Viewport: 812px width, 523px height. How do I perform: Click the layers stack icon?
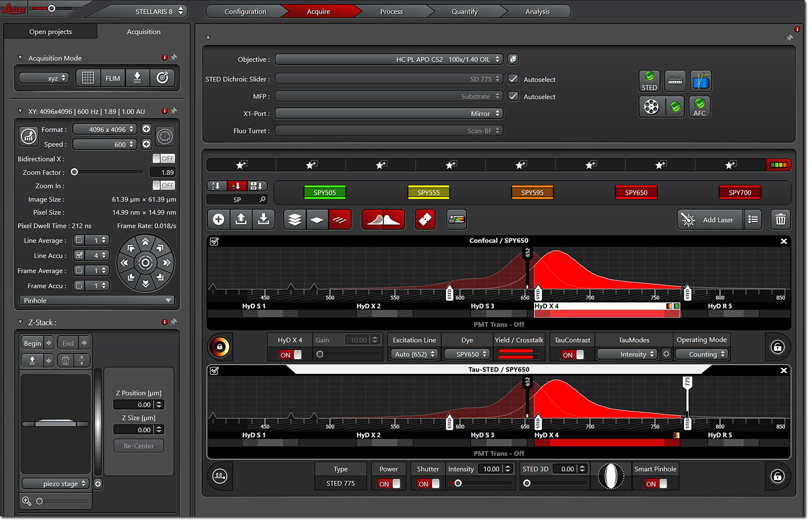pos(295,220)
